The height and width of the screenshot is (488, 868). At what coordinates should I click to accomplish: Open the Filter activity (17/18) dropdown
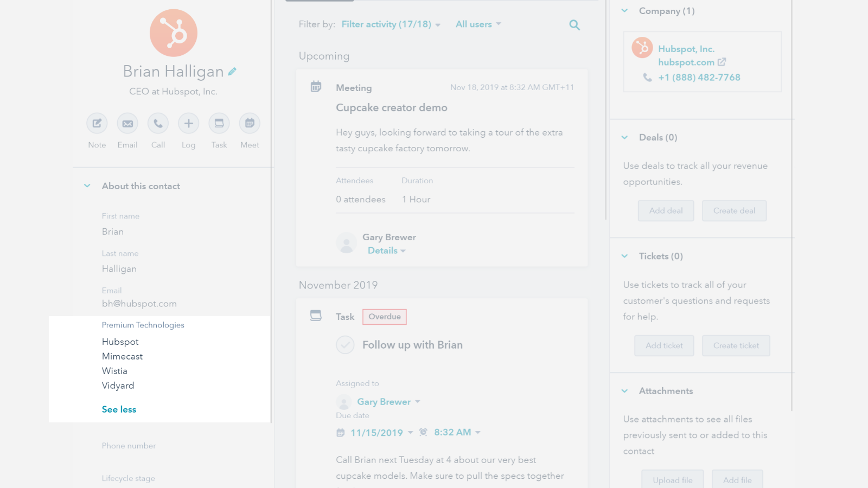[x=391, y=24]
